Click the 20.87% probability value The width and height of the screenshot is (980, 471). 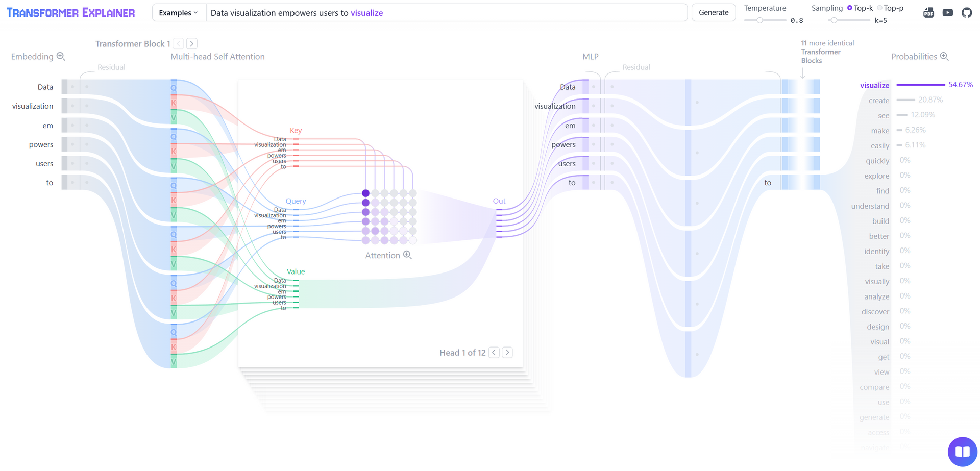point(930,100)
